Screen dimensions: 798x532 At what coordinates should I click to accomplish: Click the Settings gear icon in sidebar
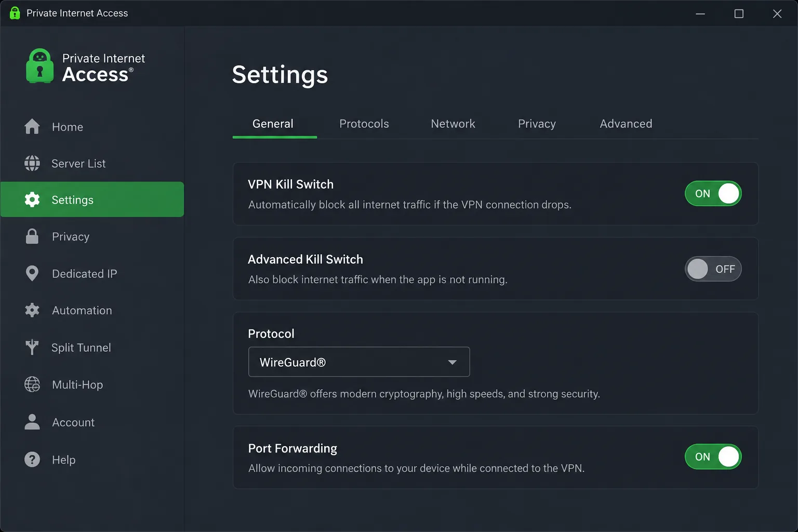coord(32,199)
